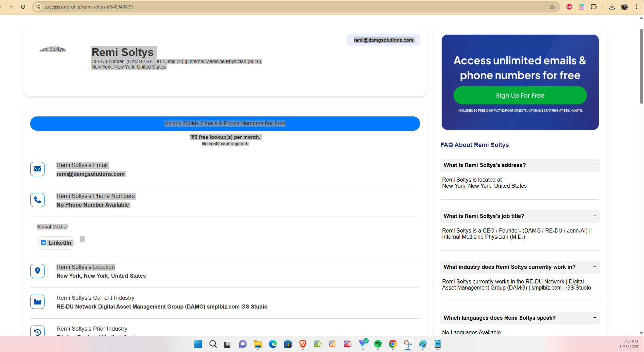
Task: Click the reading list extension icon
Action: click(581, 7)
